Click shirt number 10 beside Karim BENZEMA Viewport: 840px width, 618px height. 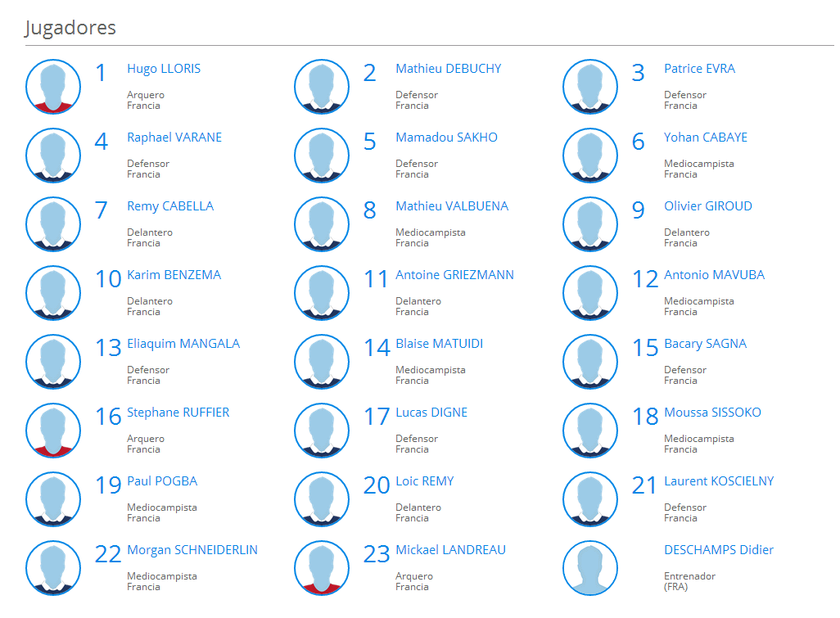point(108,279)
